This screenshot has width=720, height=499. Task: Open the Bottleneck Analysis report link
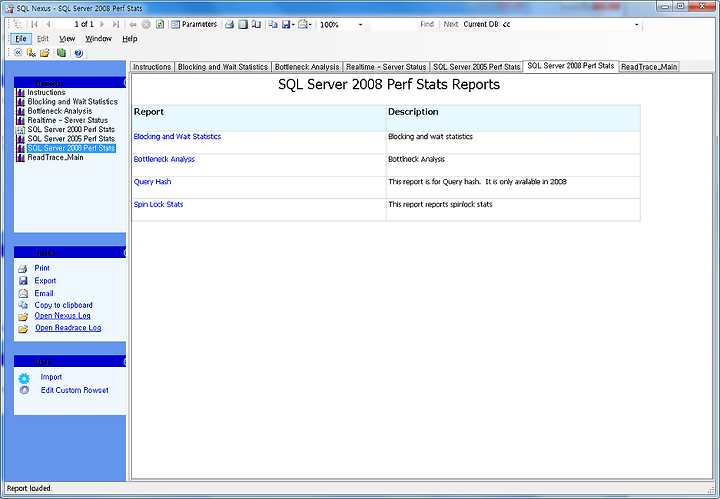[x=164, y=159]
